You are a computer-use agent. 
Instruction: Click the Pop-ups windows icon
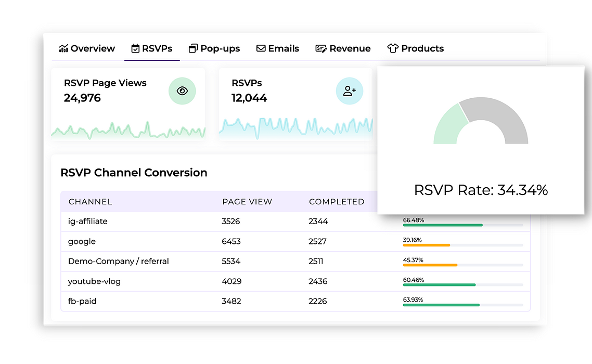(x=193, y=49)
